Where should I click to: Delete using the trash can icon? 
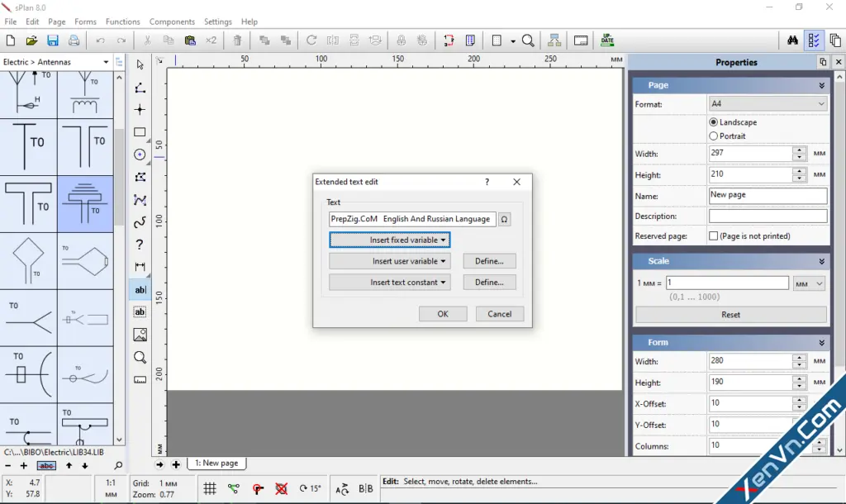click(237, 40)
